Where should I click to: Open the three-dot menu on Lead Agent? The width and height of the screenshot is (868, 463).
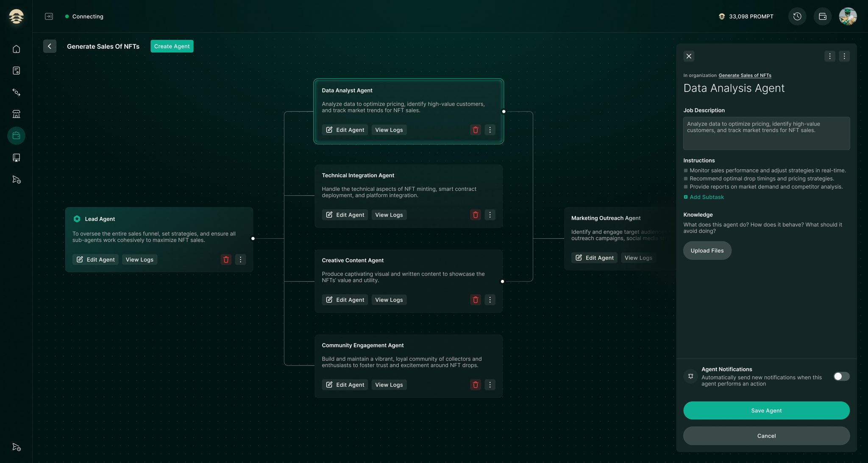tap(240, 259)
